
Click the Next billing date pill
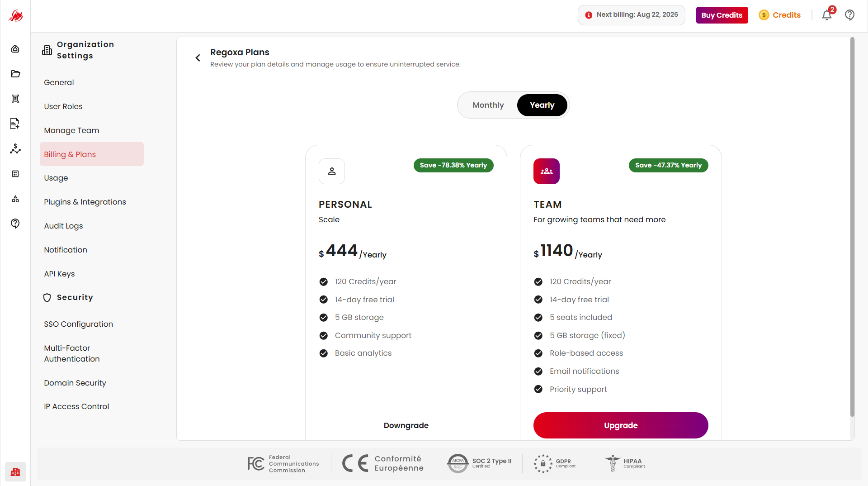coord(632,15)
